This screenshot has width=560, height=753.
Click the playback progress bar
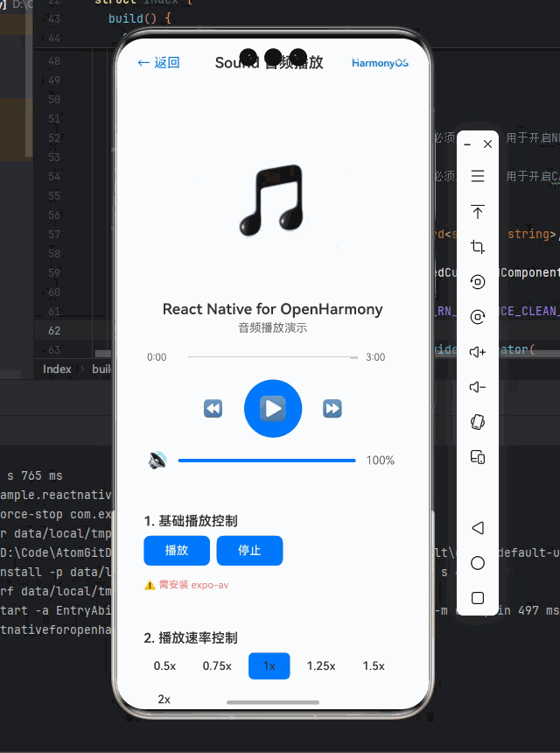pyautogui.click(x=273, y=357)
